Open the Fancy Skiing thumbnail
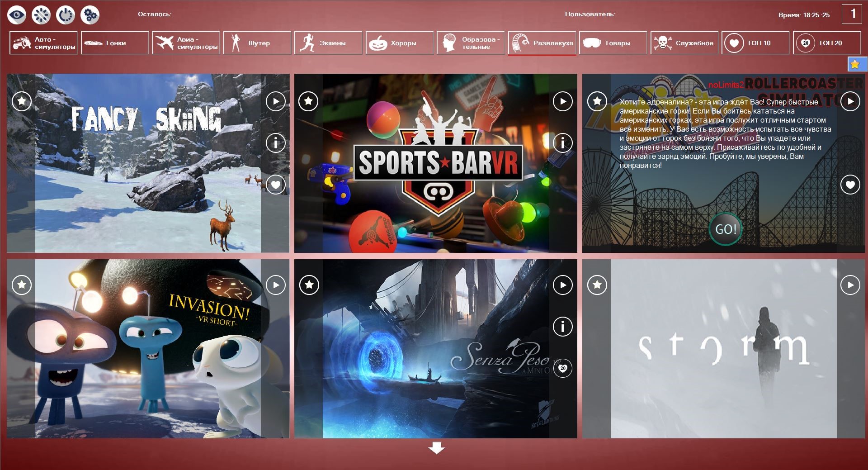The image size is (868, 470). 148,163
